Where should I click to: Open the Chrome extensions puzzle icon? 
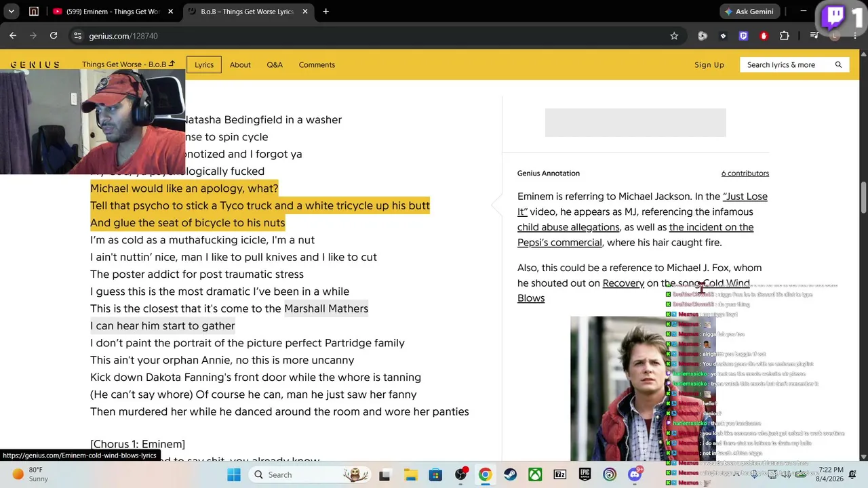coord(785,36)
